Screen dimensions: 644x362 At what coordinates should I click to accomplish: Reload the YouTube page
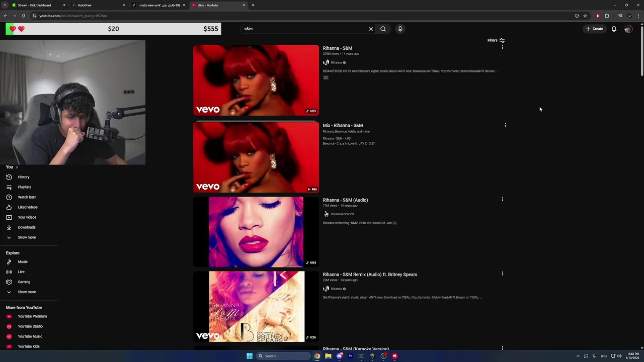click(23, 16)
